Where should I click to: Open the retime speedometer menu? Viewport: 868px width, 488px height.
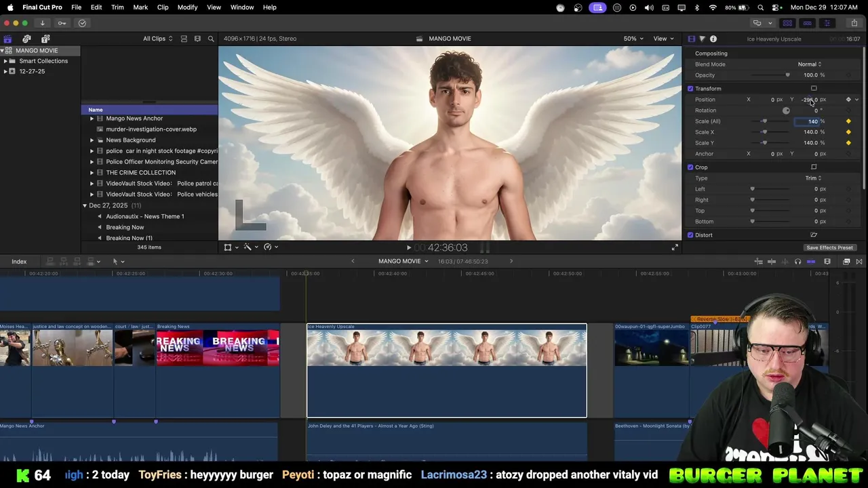[x=271, y=247]
